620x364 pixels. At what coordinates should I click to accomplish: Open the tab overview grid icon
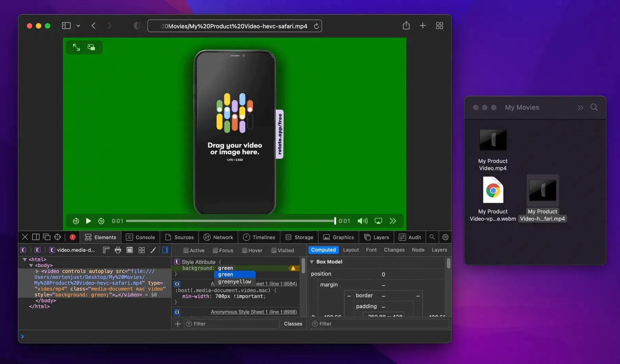(x=439, y=26)
